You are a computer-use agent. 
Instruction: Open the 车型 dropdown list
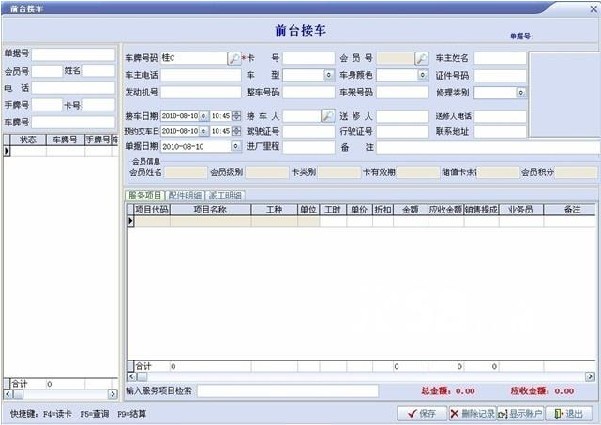pyautogui.click(x=328, y=75)
